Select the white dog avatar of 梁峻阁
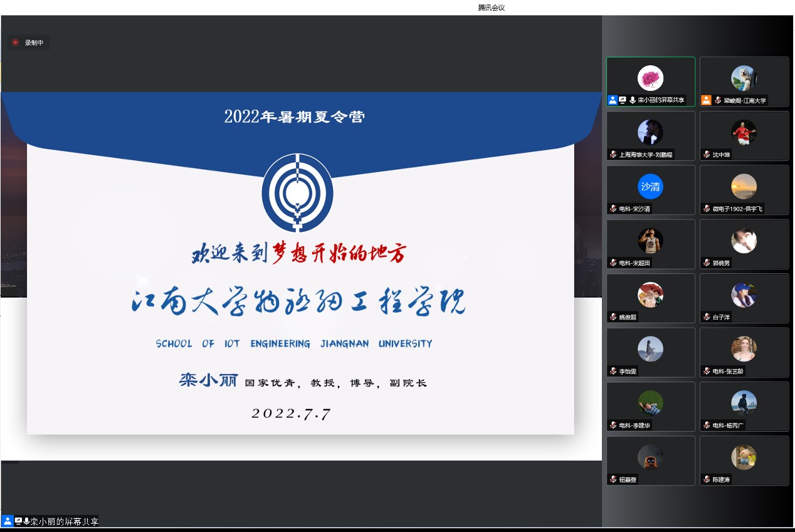Viewport: 795px width, 532px height. pyautogui.click(x=744, y=78)
